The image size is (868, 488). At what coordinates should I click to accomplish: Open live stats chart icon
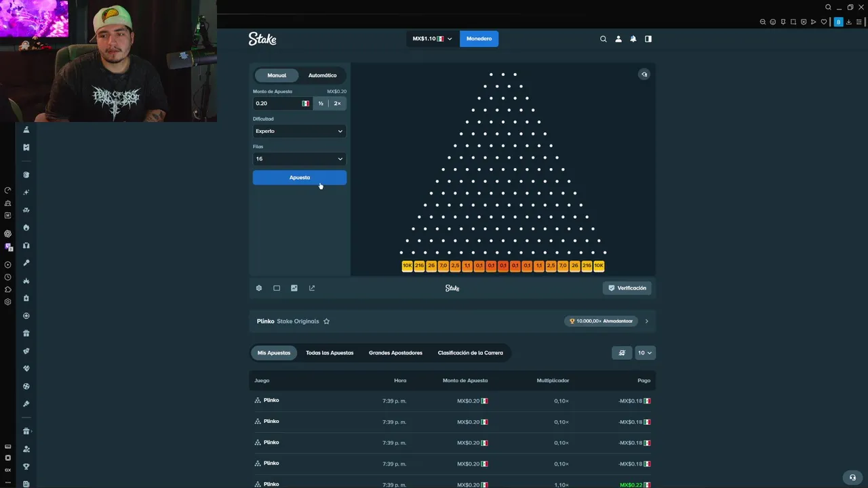point(294,288)
